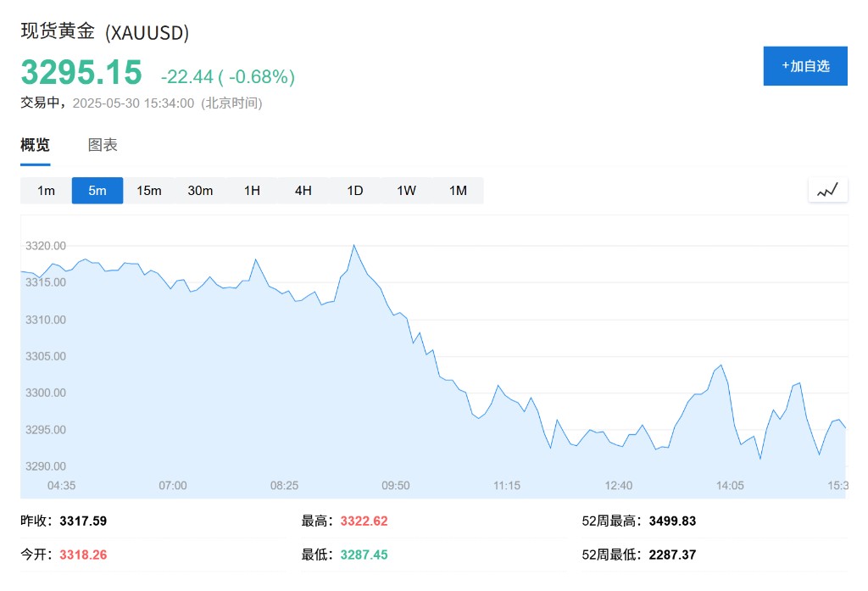
Task: Open the 图表 tab
Action: pos(103,145)
